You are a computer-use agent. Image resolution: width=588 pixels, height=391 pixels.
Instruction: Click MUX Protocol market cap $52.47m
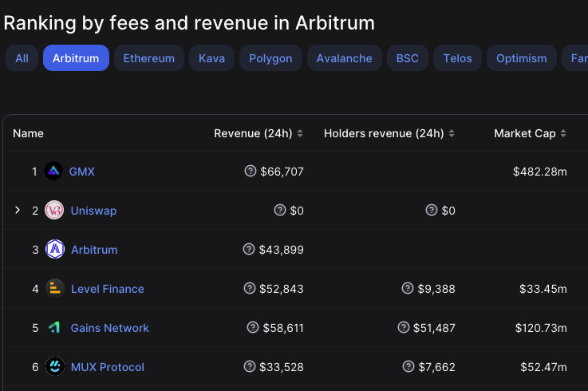coord(544,367)
